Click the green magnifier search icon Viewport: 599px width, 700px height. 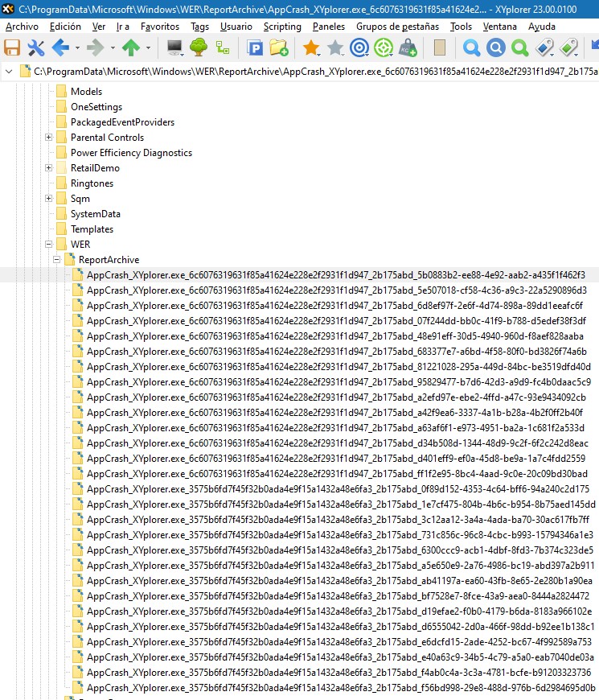[x=519, y=47]
